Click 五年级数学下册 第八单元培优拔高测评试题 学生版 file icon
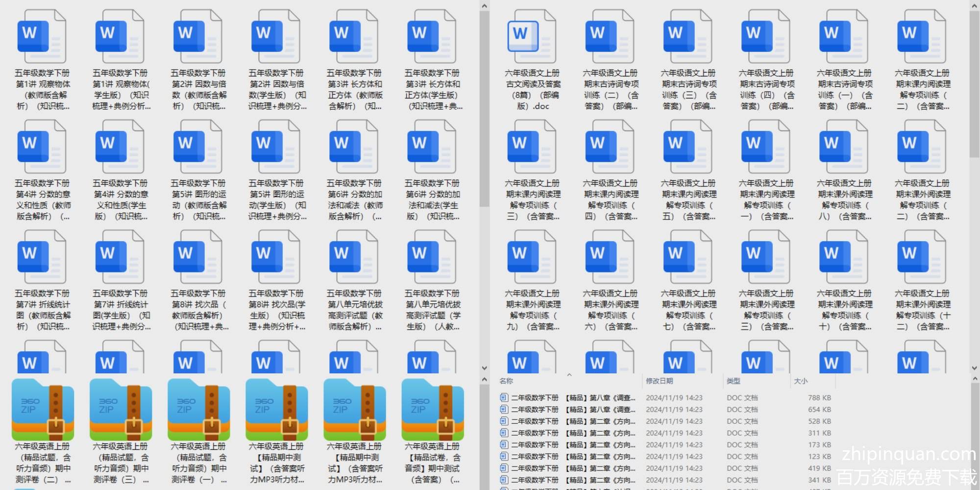Image resolution: width=980 pixels, height=490 pixels. pos(432,254)
